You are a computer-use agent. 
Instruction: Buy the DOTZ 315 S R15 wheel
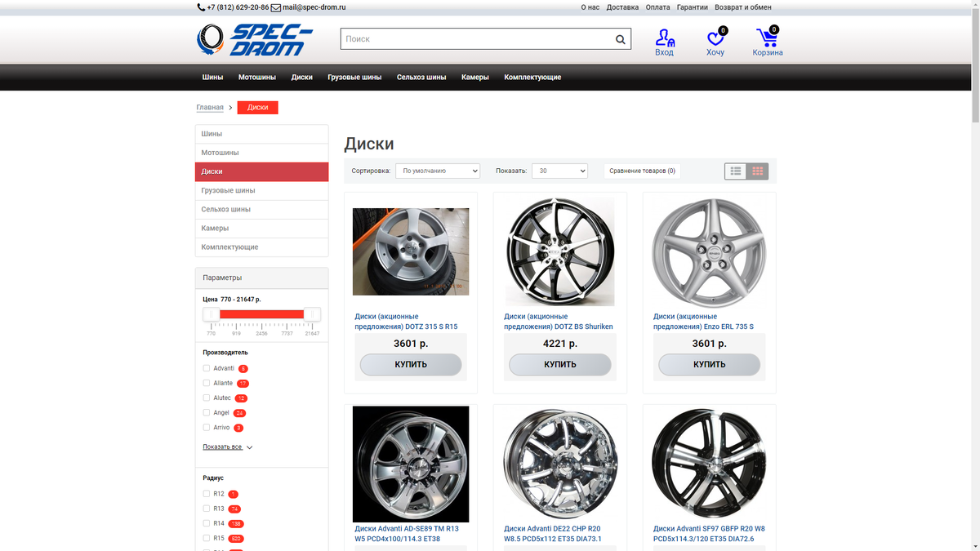(411, 365)
